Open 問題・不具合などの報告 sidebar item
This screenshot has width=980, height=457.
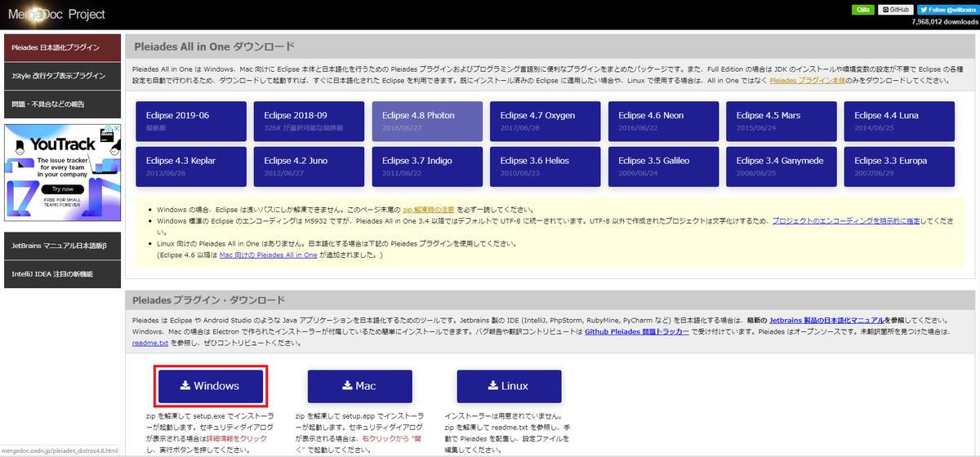tap(61, 104)
